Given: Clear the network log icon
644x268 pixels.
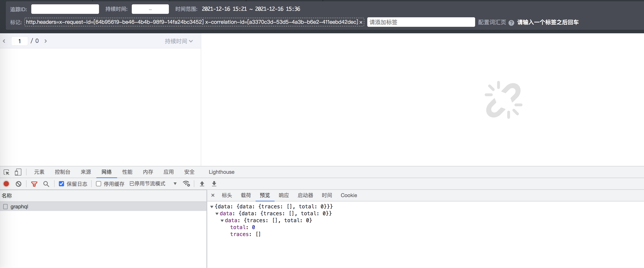Looking at the screenshot, I should tap(19, 184).
